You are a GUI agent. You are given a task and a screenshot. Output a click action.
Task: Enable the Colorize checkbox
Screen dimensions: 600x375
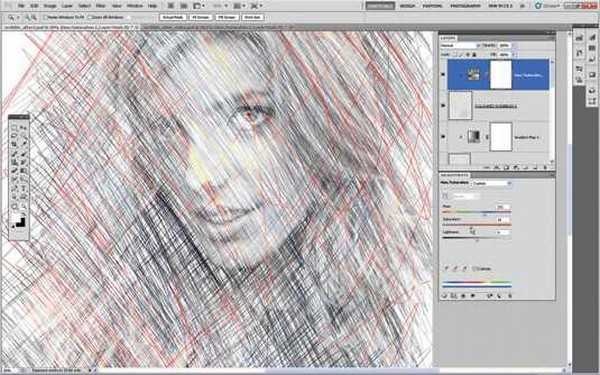[x=474, y=269]
